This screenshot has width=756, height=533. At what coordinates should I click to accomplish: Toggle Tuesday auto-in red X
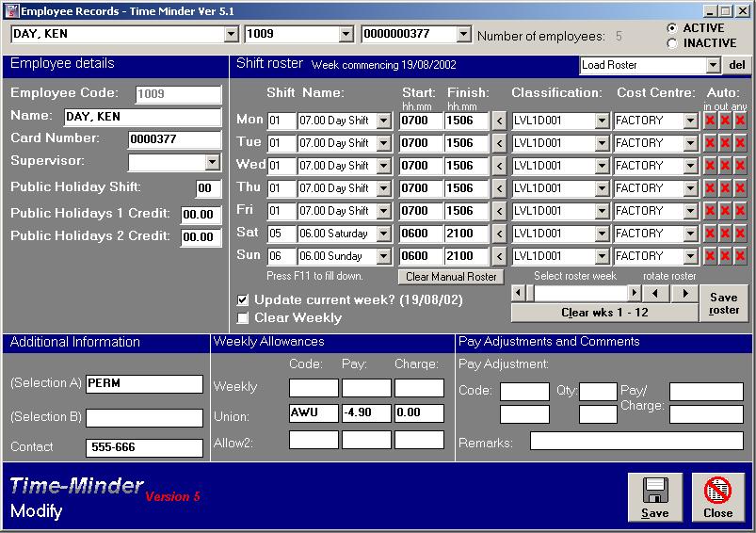click(710, 143)
